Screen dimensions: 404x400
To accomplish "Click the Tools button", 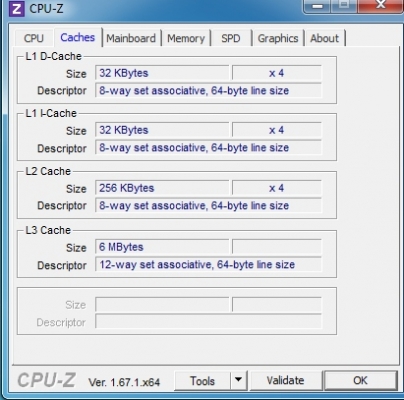I will pyautogui.click(x=202, y=380).
